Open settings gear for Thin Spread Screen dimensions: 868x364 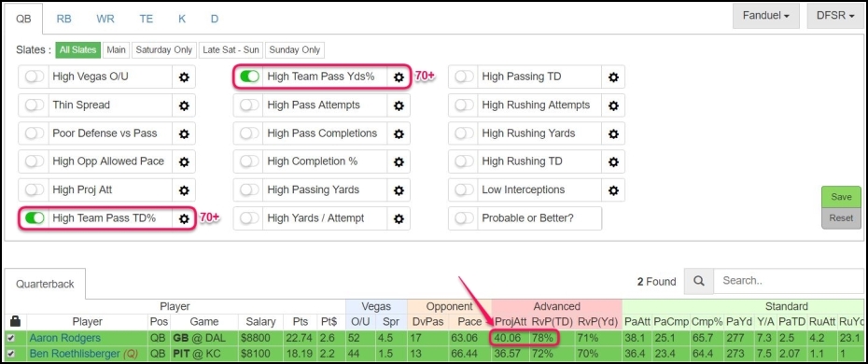(184, 105)
